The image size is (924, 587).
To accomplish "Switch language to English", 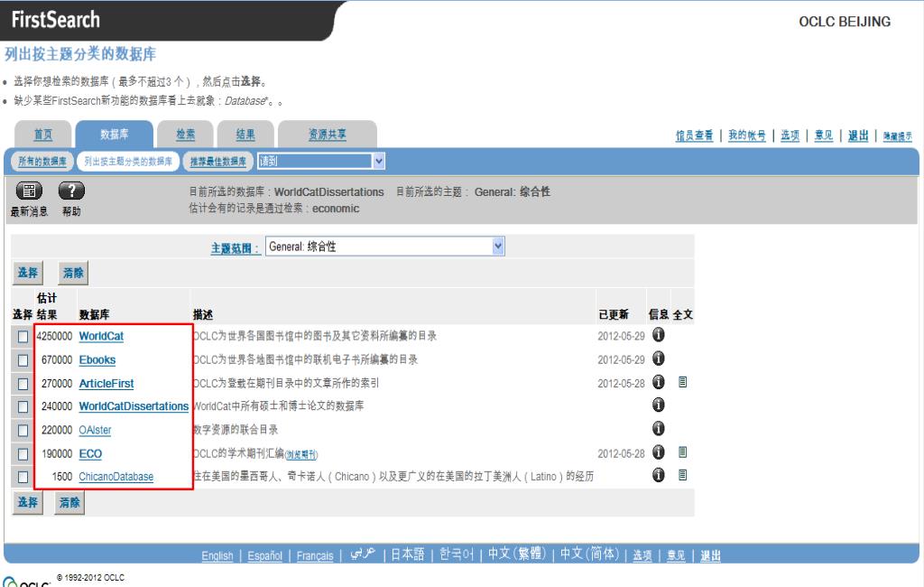I will (x=217, y=555).
